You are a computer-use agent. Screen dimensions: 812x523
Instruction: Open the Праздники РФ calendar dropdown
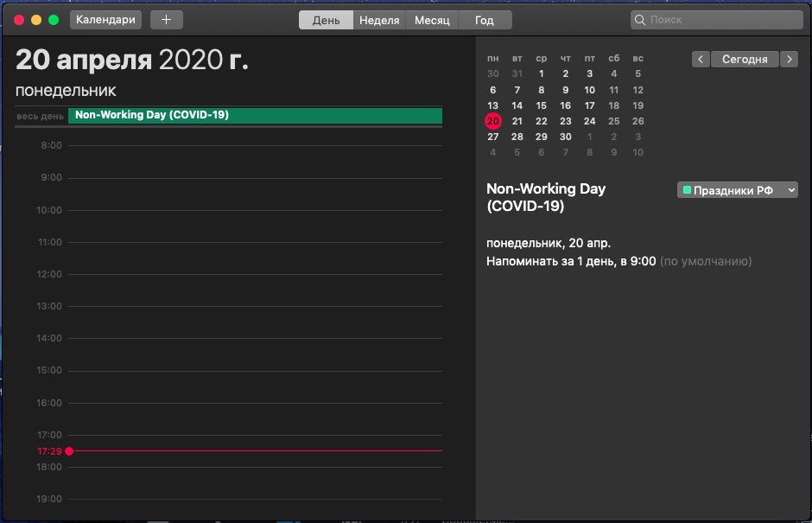coord(738,190)
